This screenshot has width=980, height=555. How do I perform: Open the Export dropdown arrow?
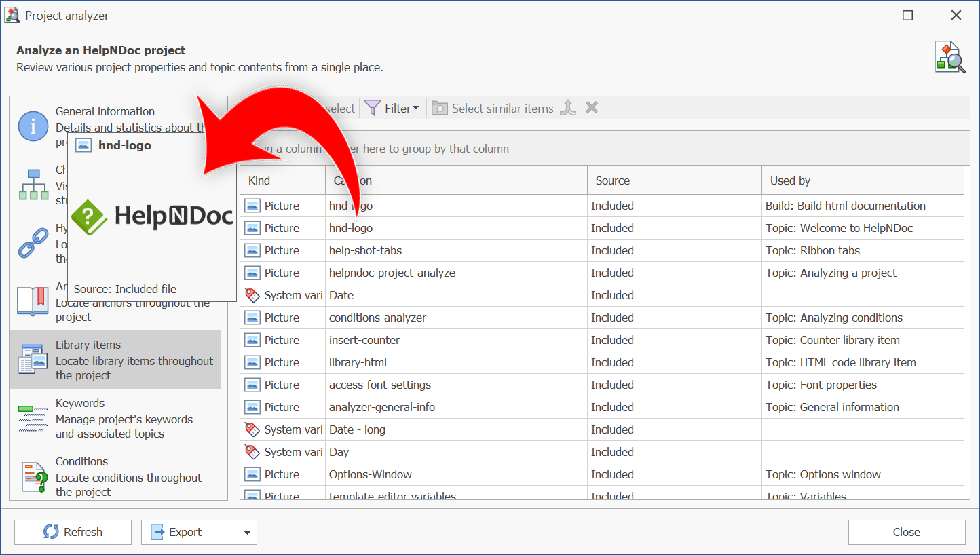pyautogui.click(x=247, y=533)
